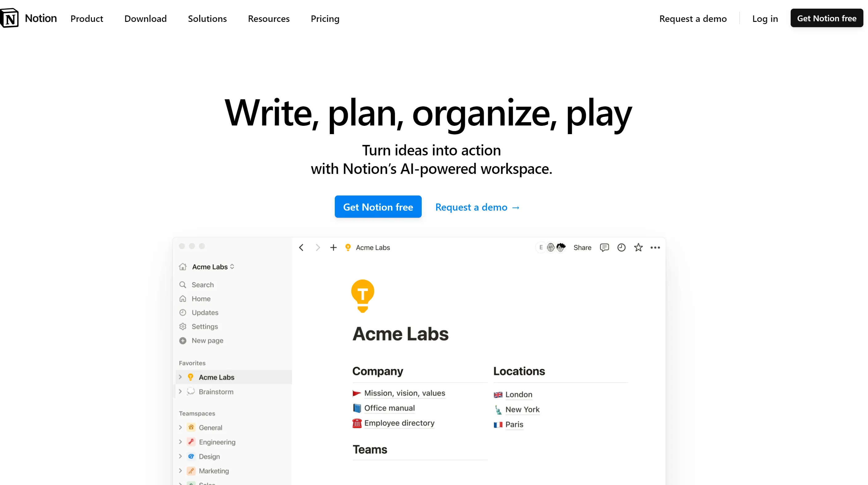Screen dimensions: 868x485
Task: Click the Home icon in sidebar
Action: (x=183, y=298)
